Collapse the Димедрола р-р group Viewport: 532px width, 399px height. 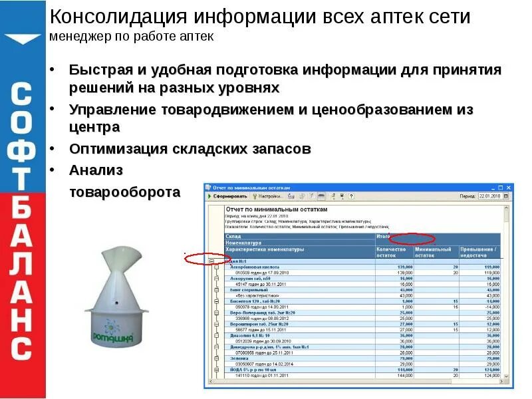click(217, 347)
